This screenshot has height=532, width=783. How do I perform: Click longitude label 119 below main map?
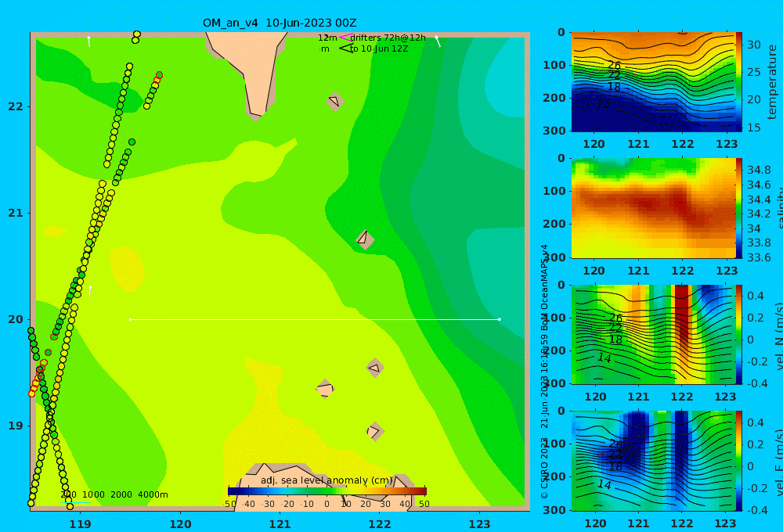pyautogui.click(x=80, y=524)
